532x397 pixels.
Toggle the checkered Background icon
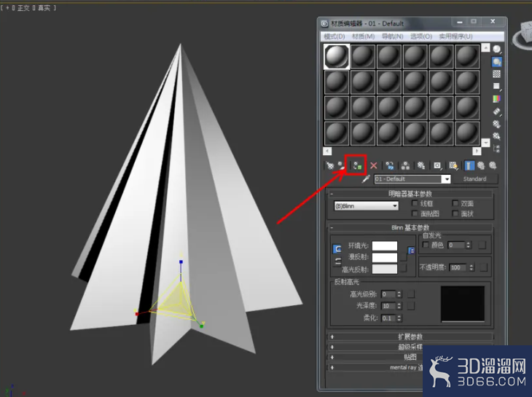497,74
